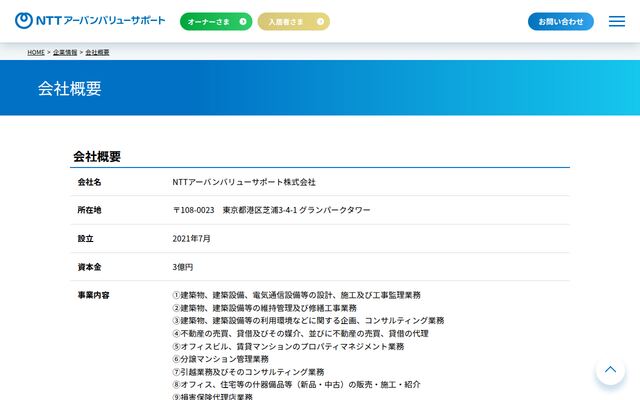Click the 資本金 row label
This screenshot has width=640, height=400.
89,267
